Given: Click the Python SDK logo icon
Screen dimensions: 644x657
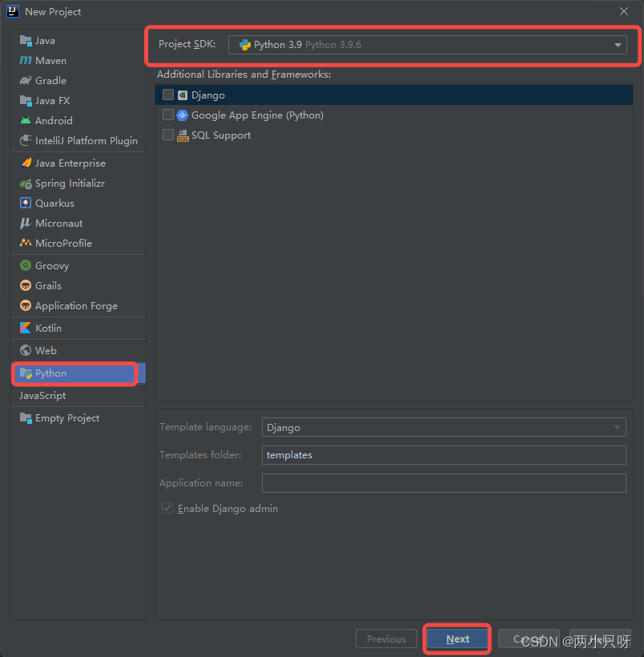Looking at the screenshot, I should point(244,45).
